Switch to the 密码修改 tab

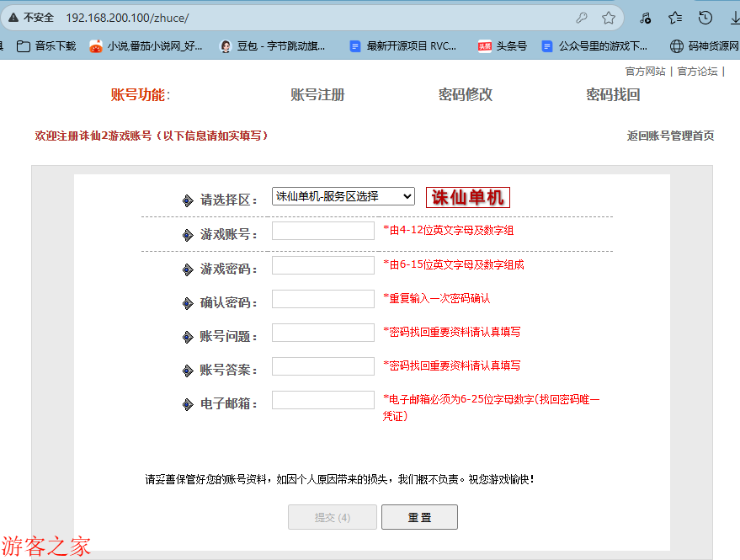tap(466, 95)
